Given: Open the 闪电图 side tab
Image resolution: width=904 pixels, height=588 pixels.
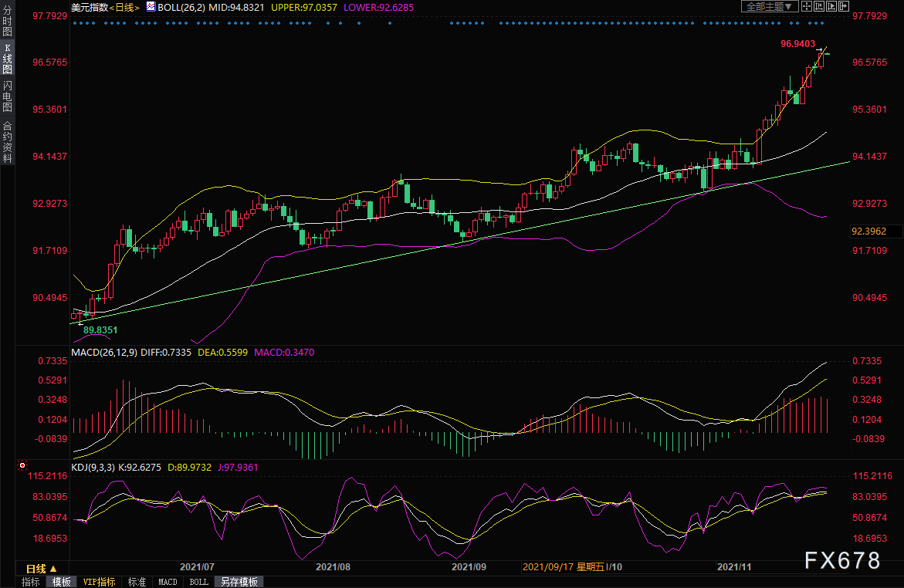Looking at the screenshot, I should pyautogui.click(x=8, y=96).
